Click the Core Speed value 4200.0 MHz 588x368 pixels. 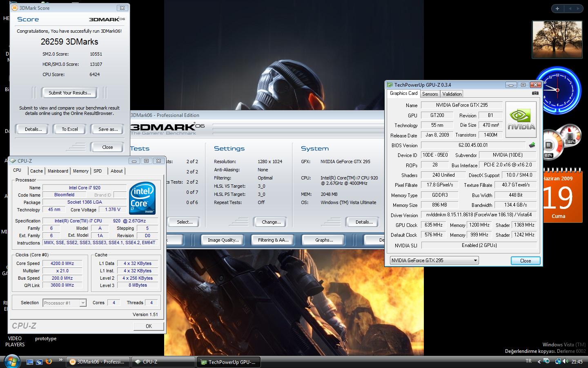tap(62, 263)
